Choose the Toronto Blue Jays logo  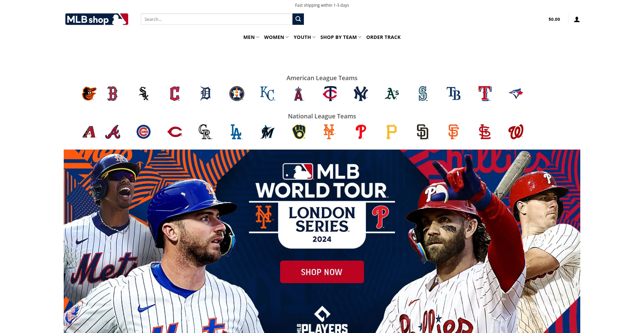coord(516,94)
